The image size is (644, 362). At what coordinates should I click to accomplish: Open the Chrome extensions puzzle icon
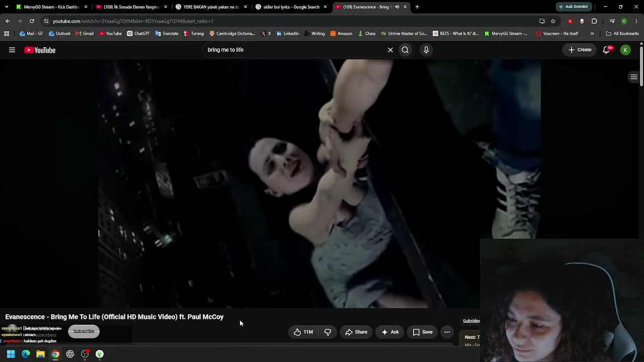(594, 21)
